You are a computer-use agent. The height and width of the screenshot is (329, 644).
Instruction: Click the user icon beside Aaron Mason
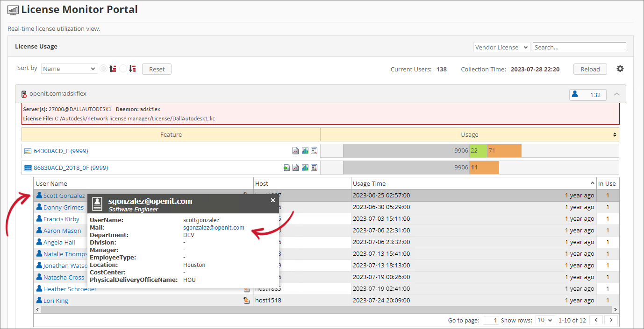(x=39, y=230)
